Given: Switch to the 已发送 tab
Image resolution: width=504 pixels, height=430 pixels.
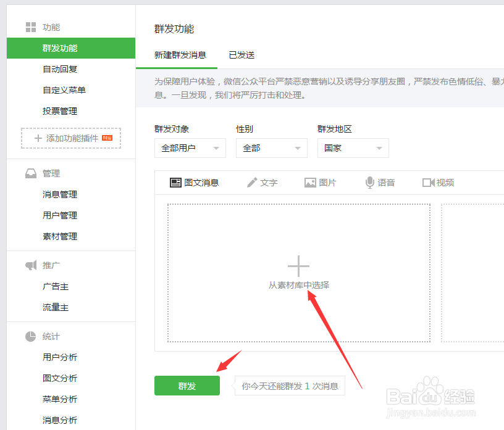Looking at the screenshot, I should click(241, 55).
